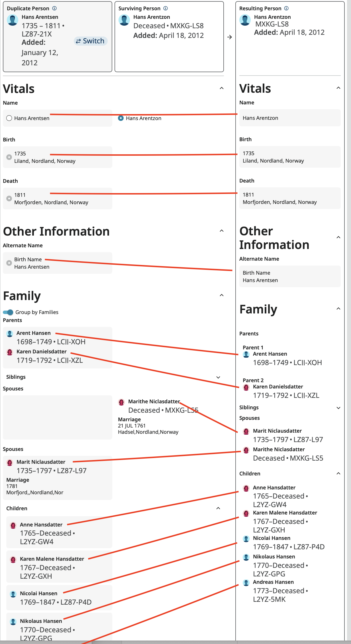Collapse the left Family section
The height and width of the screenshot is (644, 351).
222,295
